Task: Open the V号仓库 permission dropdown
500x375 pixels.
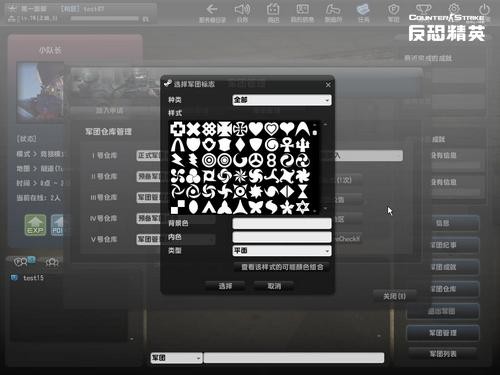Action: (x=149, y=239)
